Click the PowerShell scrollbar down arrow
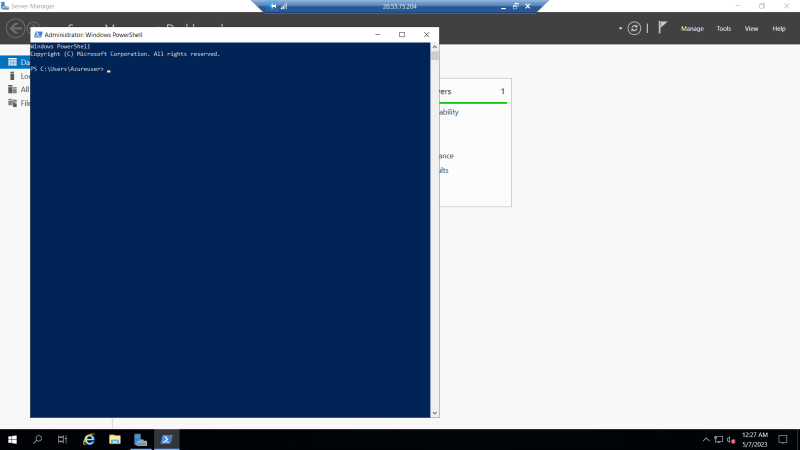The height and width of the screenshot is (450, 800). pyautogui.click(x=435, y=413)
